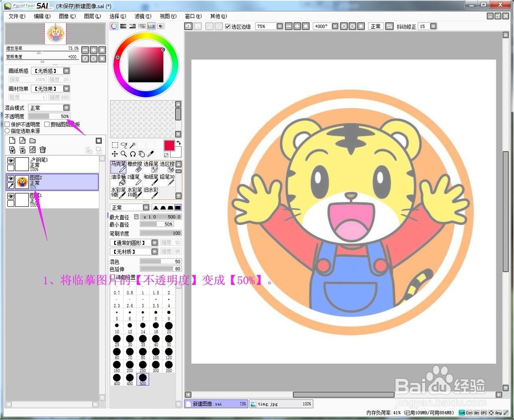Select the 钢笔1 layer row

pos(52,164)
